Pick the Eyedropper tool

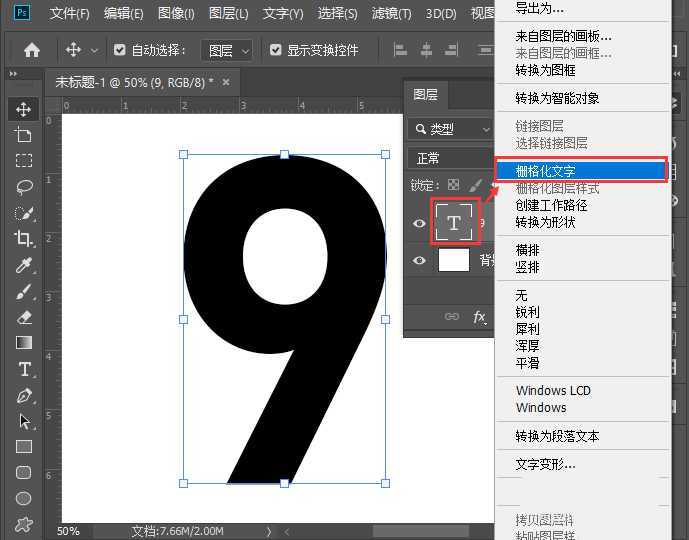[x=24, y=264]
